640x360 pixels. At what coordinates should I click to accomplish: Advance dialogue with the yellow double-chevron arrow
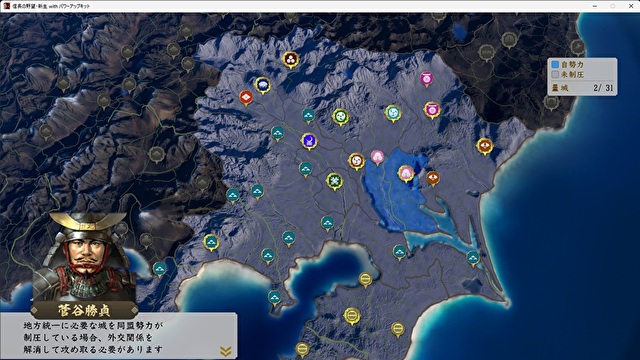click(x=226, y=351)
